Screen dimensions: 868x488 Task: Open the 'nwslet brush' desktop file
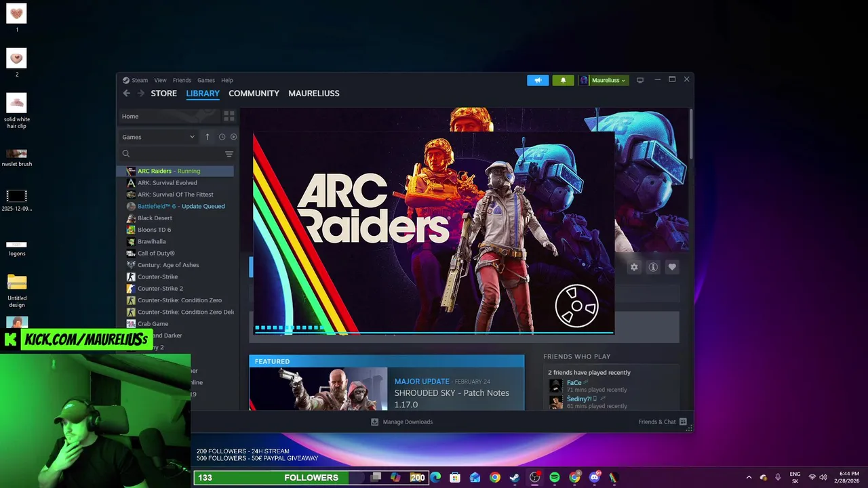[17, 157]
